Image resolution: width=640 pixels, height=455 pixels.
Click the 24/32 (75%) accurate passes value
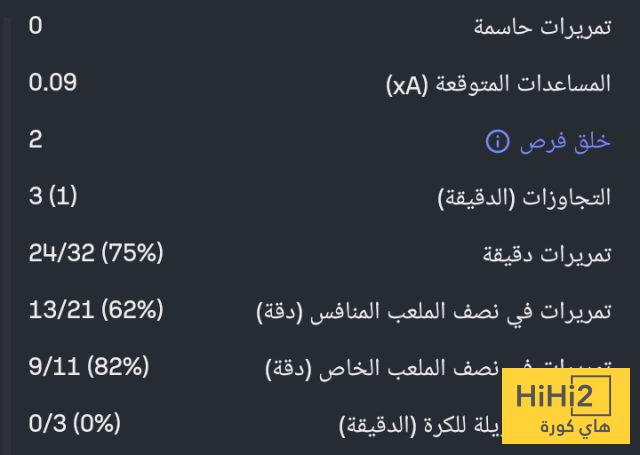pyautogui.click(x=95, y=253)
